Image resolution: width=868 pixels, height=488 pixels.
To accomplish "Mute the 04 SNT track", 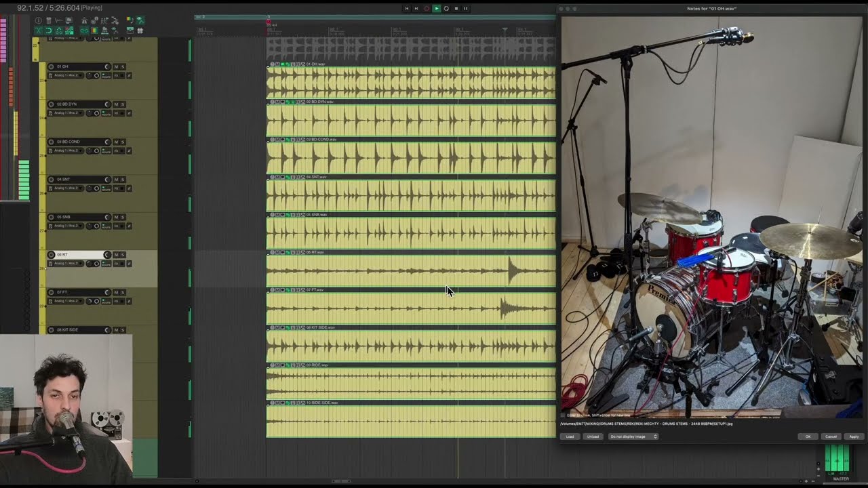I will (x=116, y=180).
